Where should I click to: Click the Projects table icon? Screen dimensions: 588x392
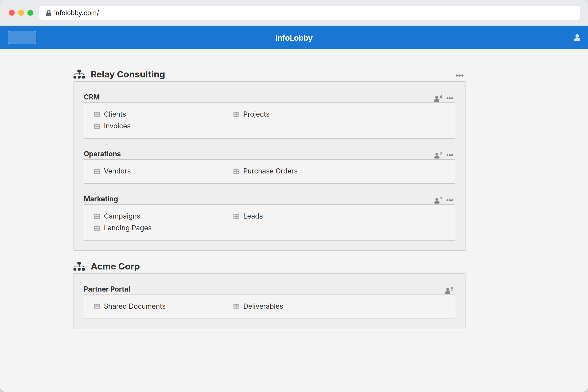[236, 114]
